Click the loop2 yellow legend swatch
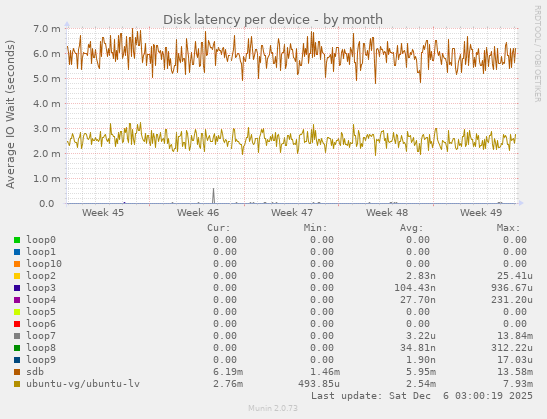 17,276
